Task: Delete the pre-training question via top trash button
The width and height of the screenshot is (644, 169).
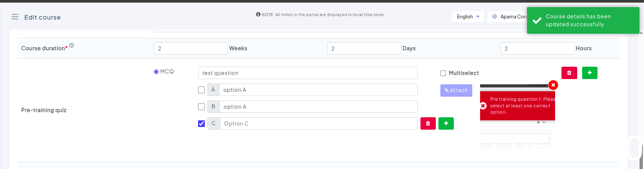Action: click(x=569, y=73)
